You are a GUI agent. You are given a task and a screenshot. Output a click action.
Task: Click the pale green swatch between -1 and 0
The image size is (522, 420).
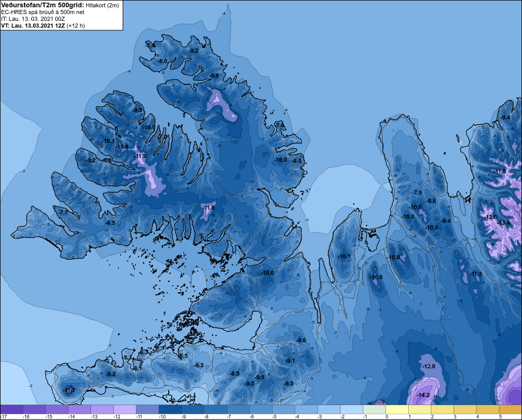pyautogui.click(x=374, y=410)
